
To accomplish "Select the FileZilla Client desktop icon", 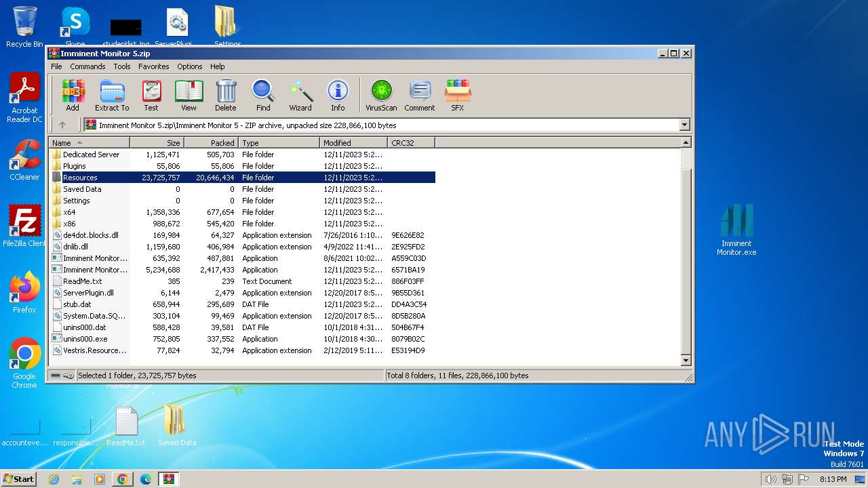I will coord(24,227).
